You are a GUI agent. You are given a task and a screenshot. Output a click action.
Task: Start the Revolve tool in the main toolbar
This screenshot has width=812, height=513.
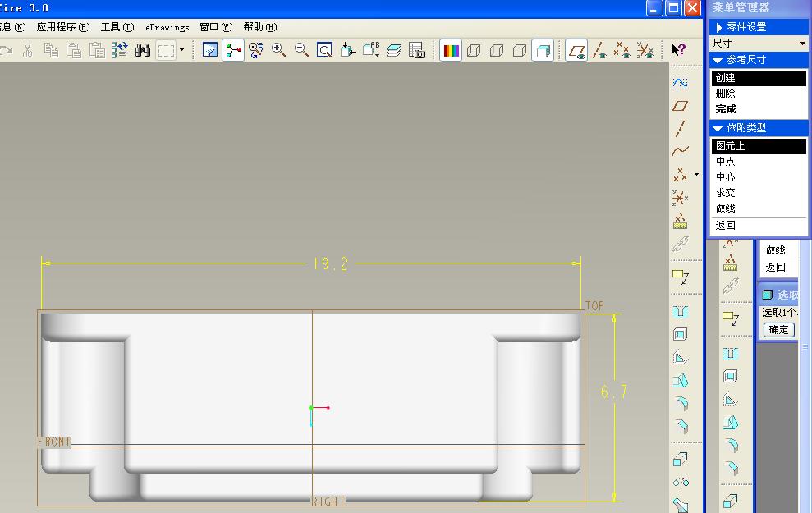pos(681,483)
